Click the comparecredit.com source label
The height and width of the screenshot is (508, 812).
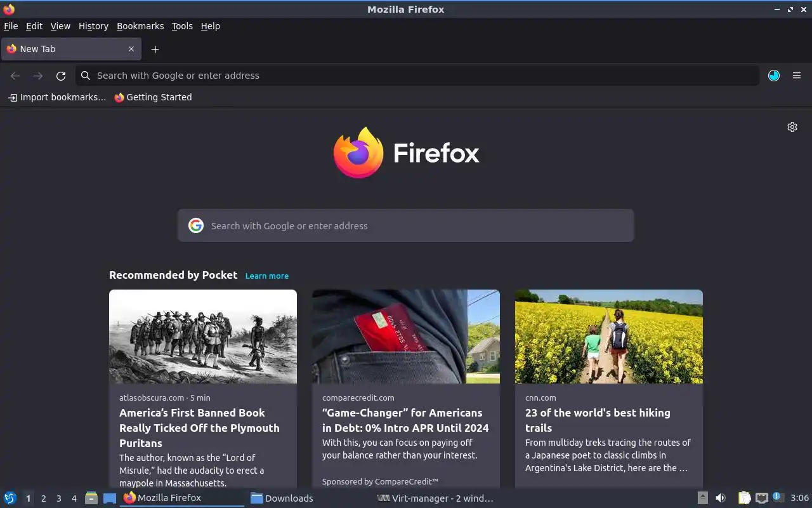358,398
